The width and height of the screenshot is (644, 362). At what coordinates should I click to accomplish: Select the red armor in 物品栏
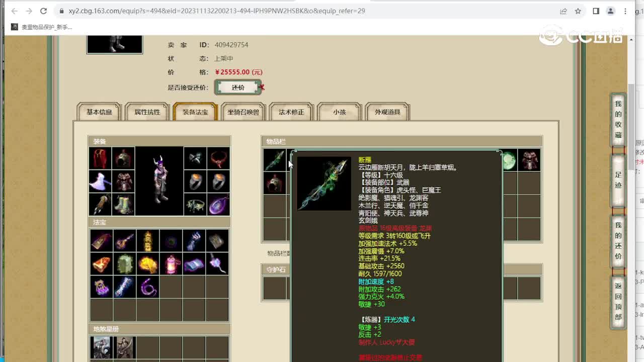[529, 160]
